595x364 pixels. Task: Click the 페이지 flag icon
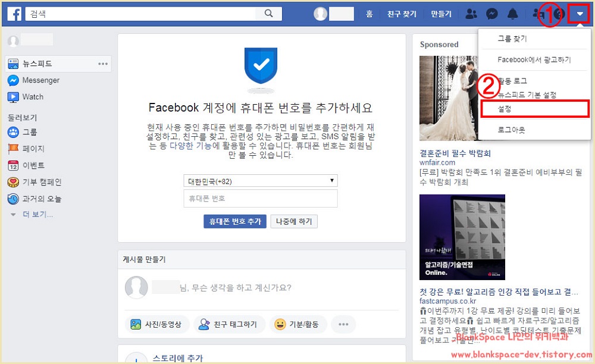click(13, 149)
